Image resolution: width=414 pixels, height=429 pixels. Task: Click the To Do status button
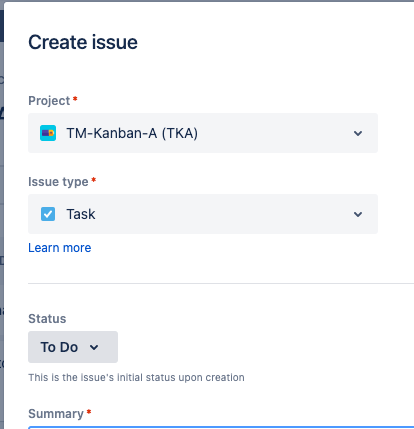pyautogui.click(x=73, y=347)
